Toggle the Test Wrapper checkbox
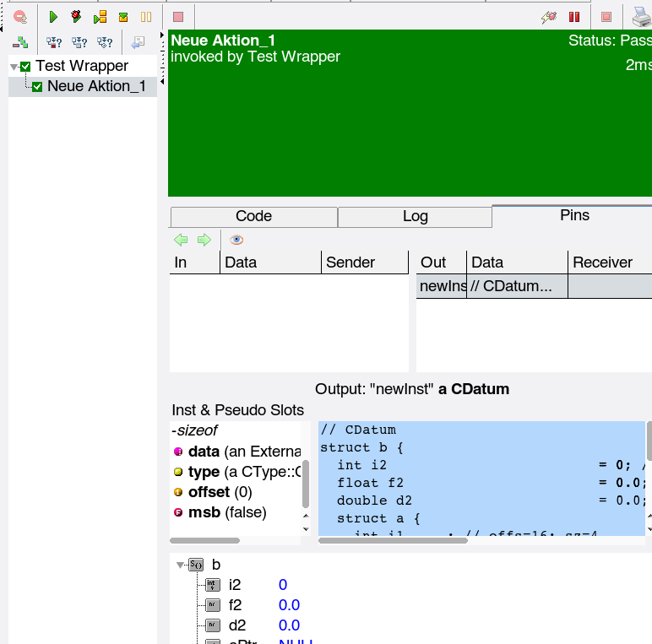The height and width of the screenshot is (644, 652). click(x=26, y=67)
